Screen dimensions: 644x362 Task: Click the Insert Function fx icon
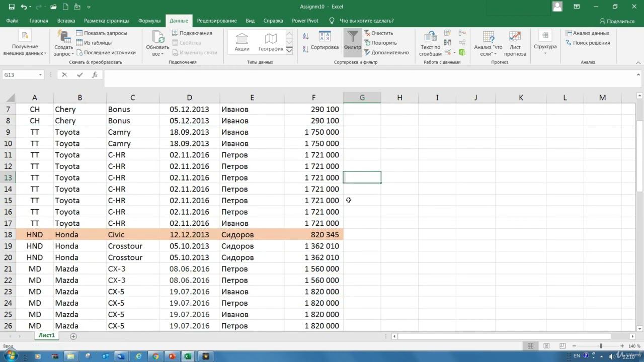95,75
